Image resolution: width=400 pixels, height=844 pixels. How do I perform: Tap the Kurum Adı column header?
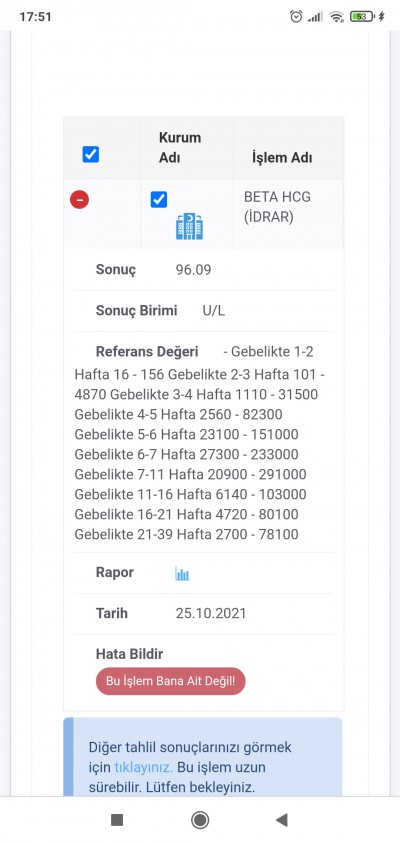point(180,147)
